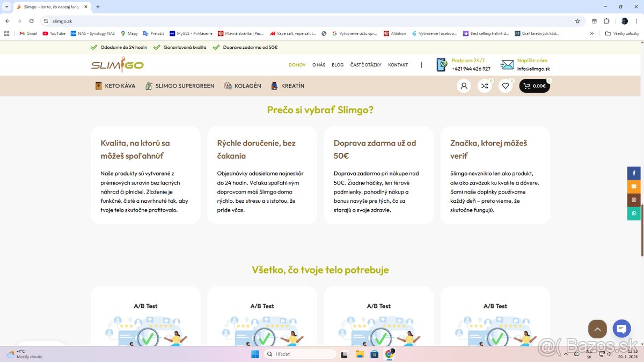Open Gmail bookmark
The image size is (644, 362).
tap(28, 33)
